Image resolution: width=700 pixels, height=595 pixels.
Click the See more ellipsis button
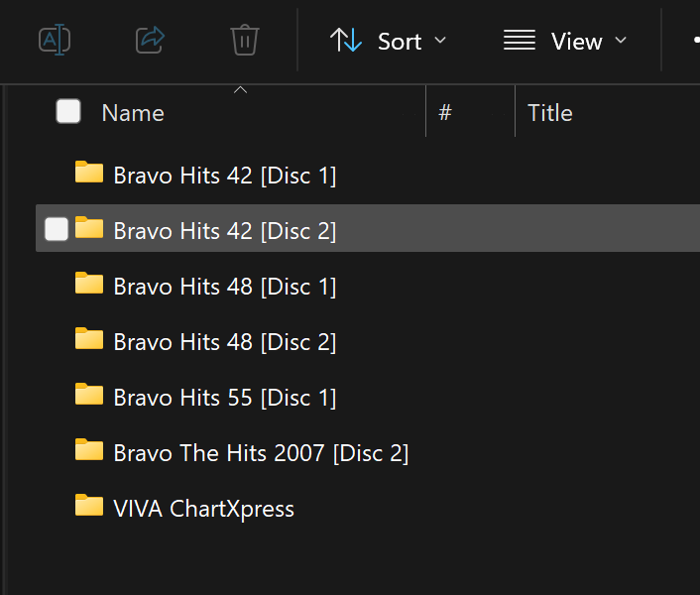tap(695, 41)
